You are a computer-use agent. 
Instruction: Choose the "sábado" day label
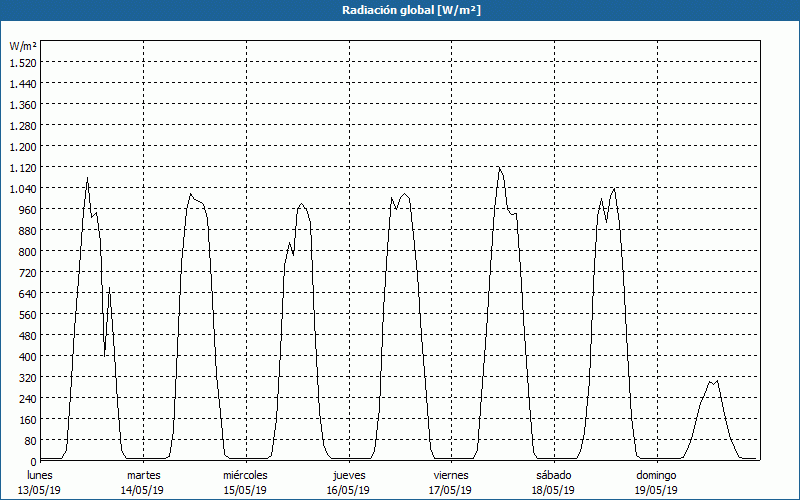pos(553,475)
